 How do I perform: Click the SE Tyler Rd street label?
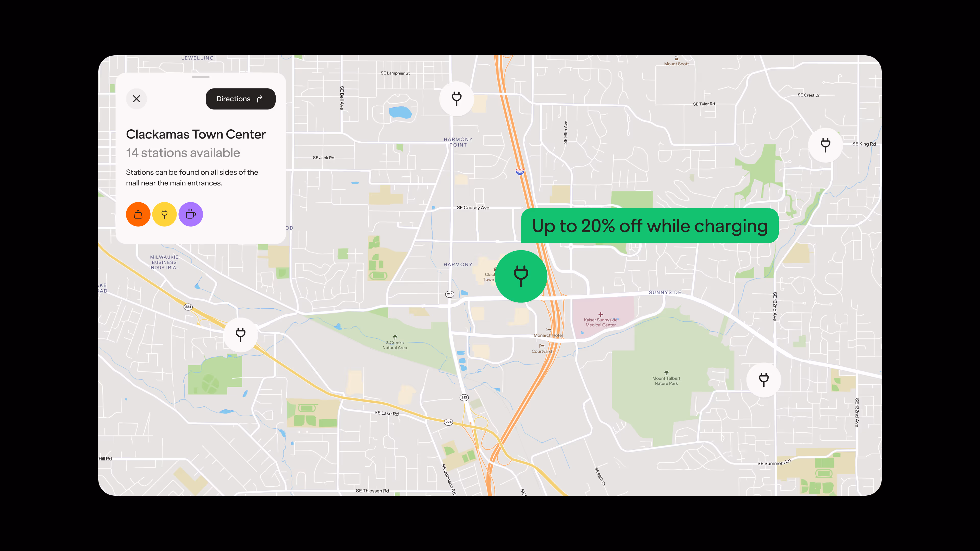point(704,104)
